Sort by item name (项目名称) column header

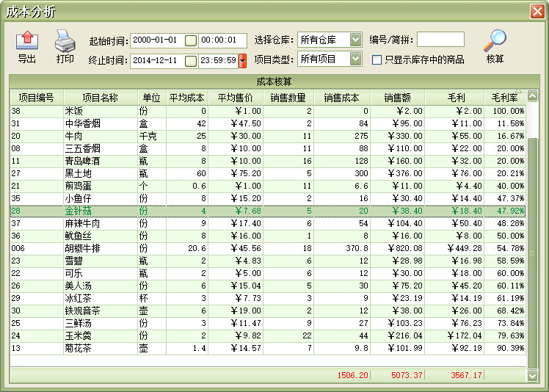(x=101, y=98)
